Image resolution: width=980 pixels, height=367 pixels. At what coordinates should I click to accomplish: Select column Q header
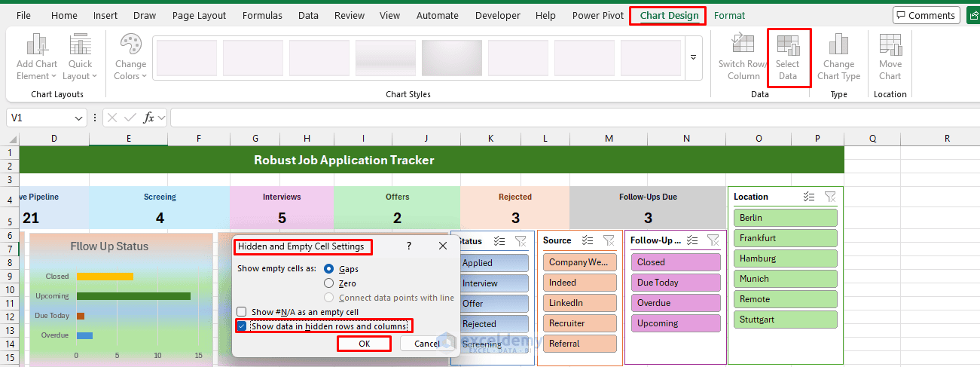pos(872,139)
